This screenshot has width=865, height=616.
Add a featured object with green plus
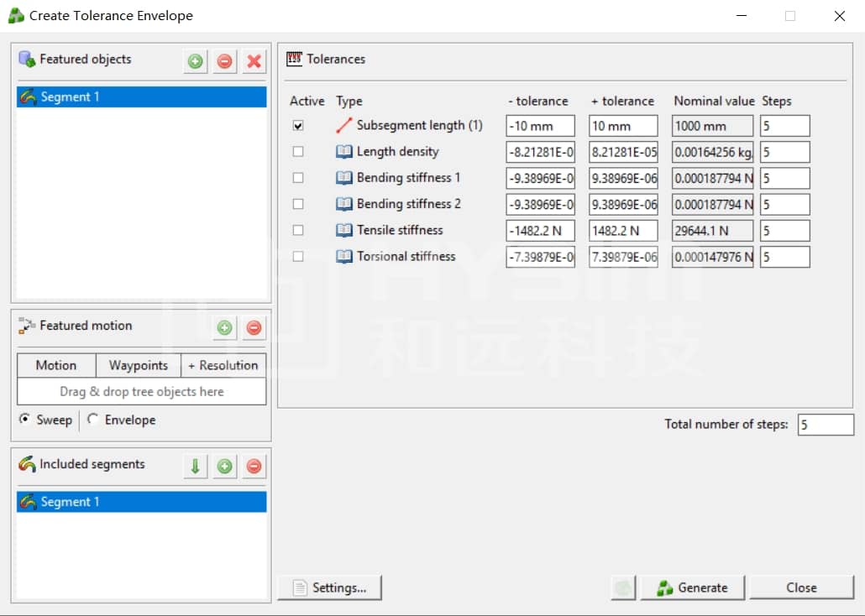[196, 61]
